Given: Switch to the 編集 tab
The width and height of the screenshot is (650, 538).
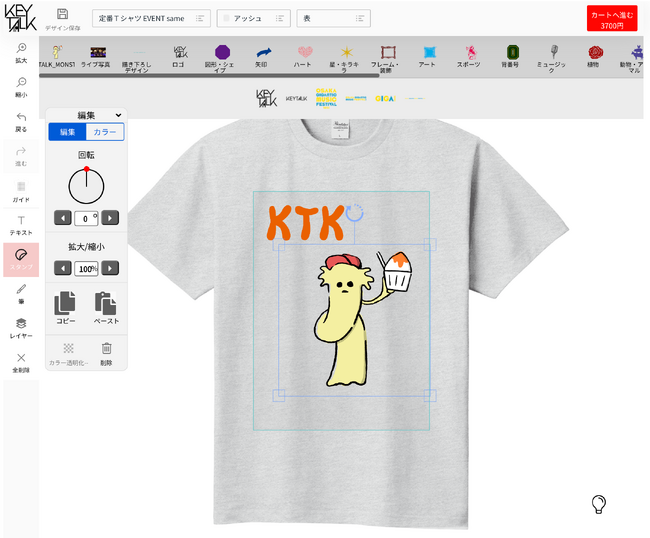Looking at the screenshot, I should click(x=67, y=132).
